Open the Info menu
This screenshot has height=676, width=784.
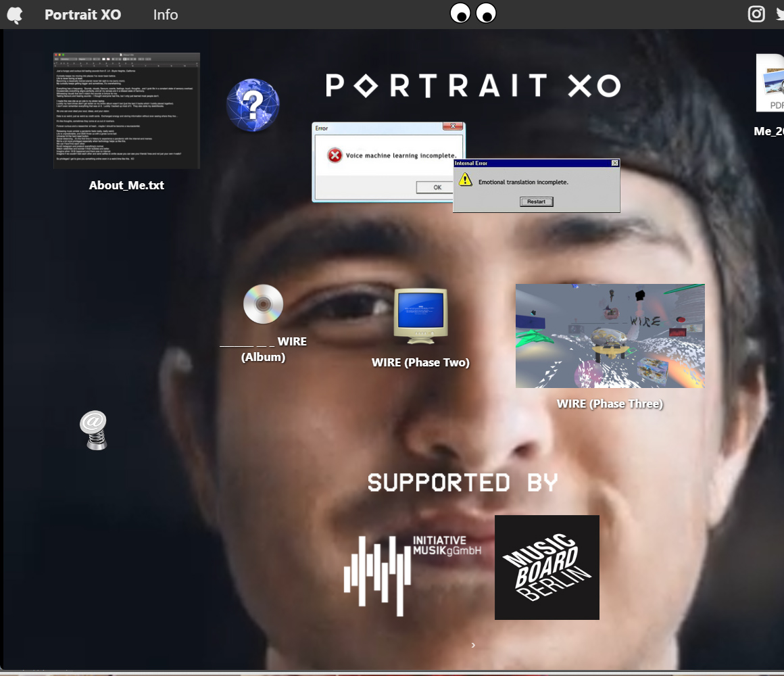pos(165,14)
